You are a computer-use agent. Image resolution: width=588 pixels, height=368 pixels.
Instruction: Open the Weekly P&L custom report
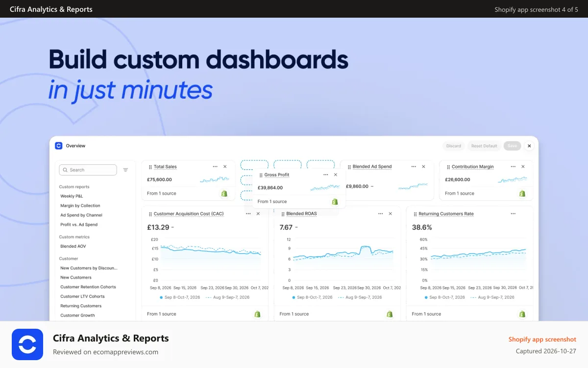pyautogui.click(x=72, y=196)
